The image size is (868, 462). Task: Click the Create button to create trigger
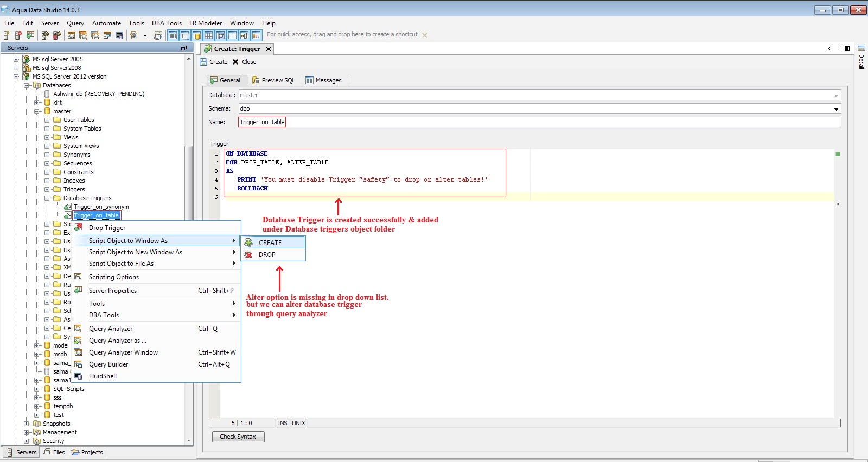(214, 62)
